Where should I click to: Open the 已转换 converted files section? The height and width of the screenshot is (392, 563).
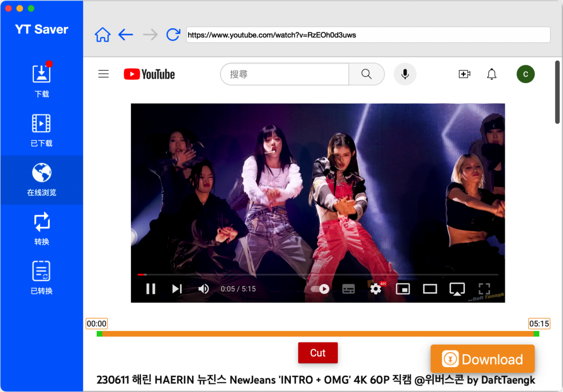(42, 278)
